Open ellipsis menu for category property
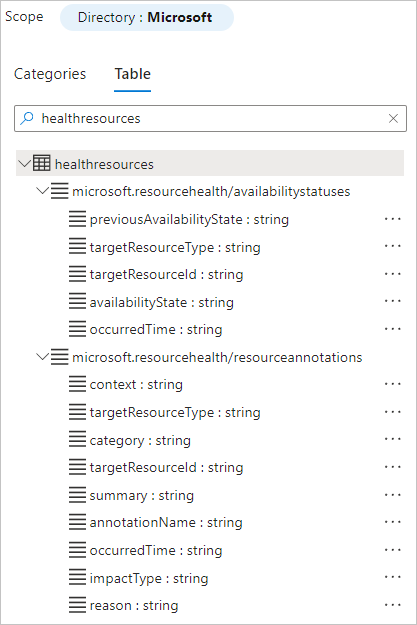The width and height of the screenshot is (417, 625). (392, 440)
